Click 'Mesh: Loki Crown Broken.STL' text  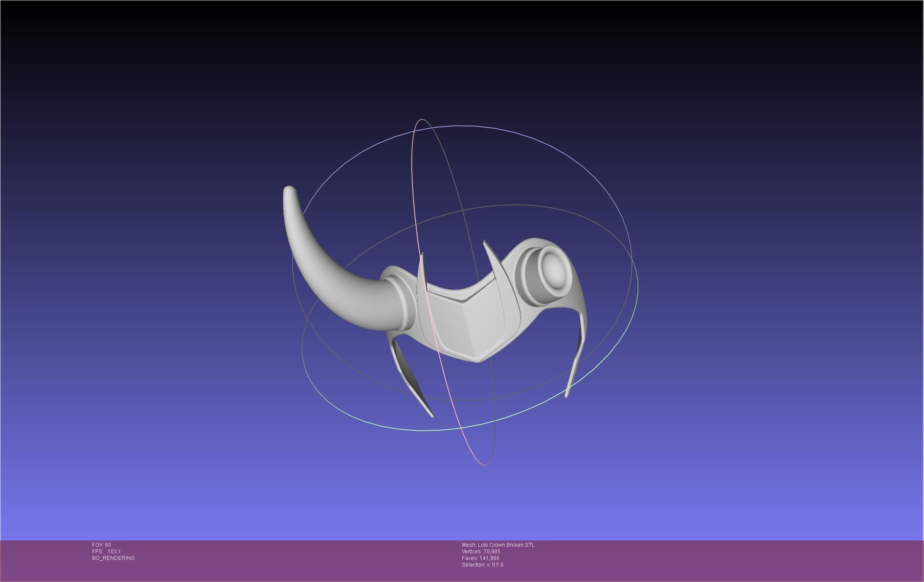point(498,545)
